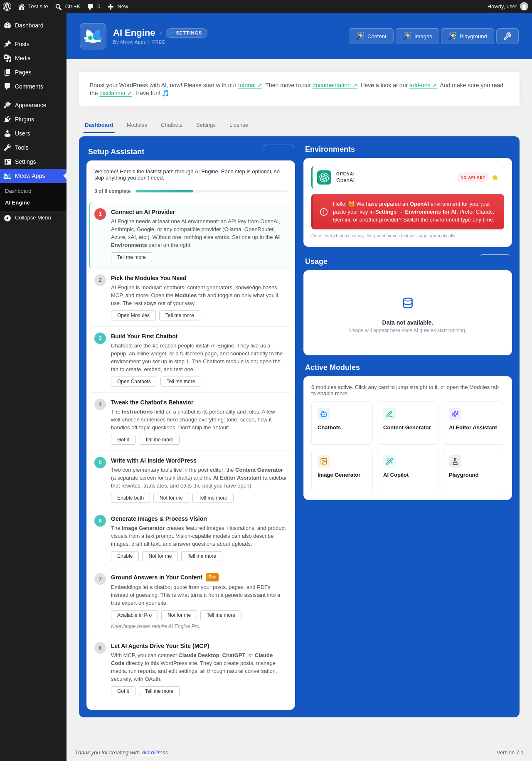The image size is (532, 761).
Task: Click the wrench icon button in the header
Action: point(507,36)
